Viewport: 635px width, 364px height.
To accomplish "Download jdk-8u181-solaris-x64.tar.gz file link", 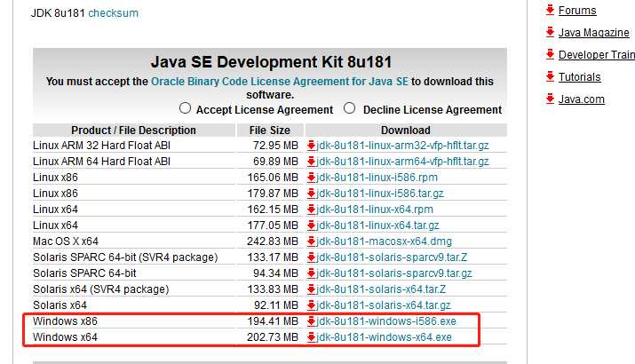I will [x=384, y=305].
